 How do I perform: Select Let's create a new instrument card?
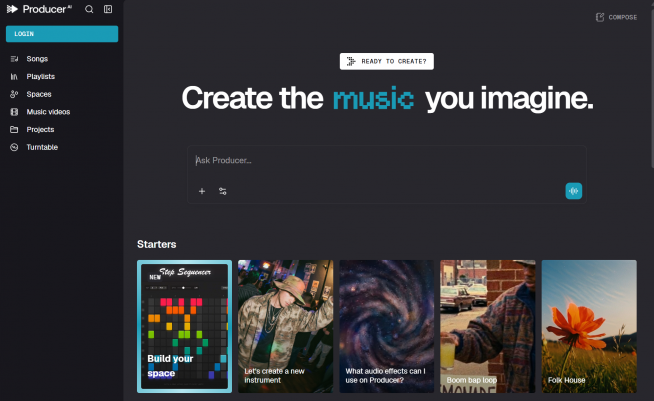[x=285, y=326]
